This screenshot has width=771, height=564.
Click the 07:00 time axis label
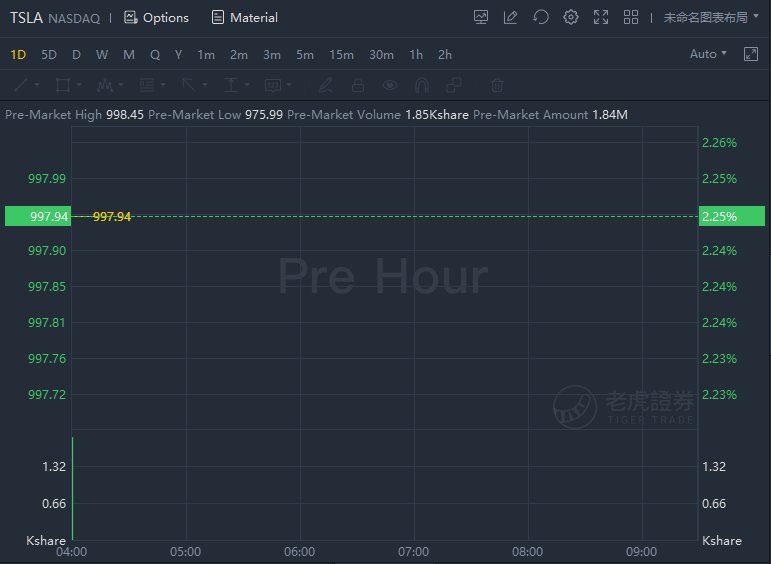(414, 552)
